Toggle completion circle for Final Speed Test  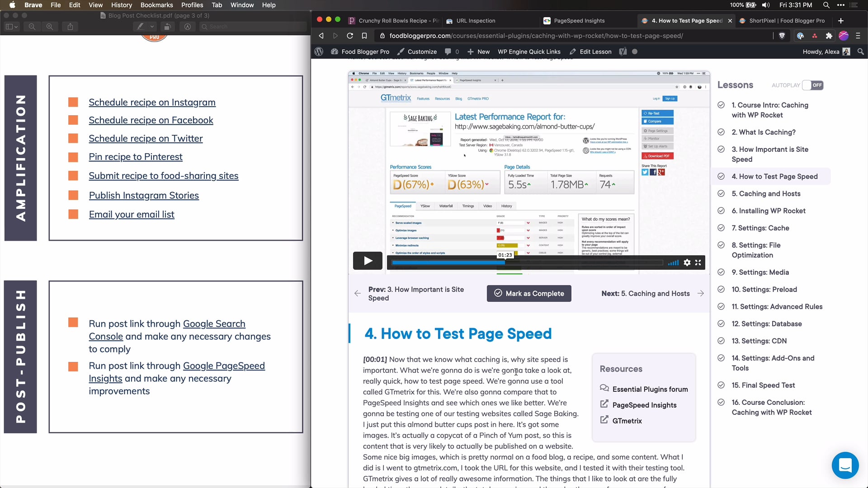pos(721,385)
